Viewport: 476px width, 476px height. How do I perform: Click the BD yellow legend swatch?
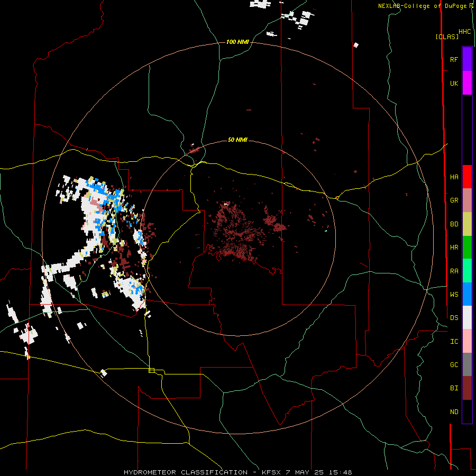[467, 224]
